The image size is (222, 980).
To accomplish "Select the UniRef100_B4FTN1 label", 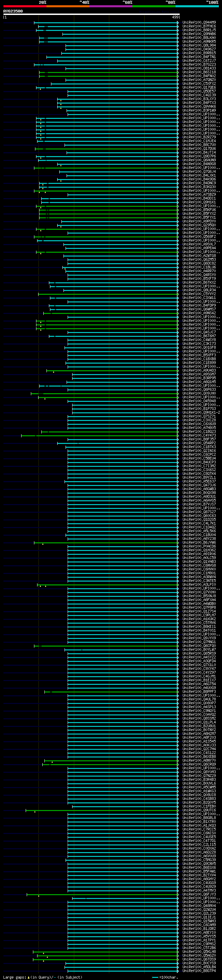I will coord(199,57).
